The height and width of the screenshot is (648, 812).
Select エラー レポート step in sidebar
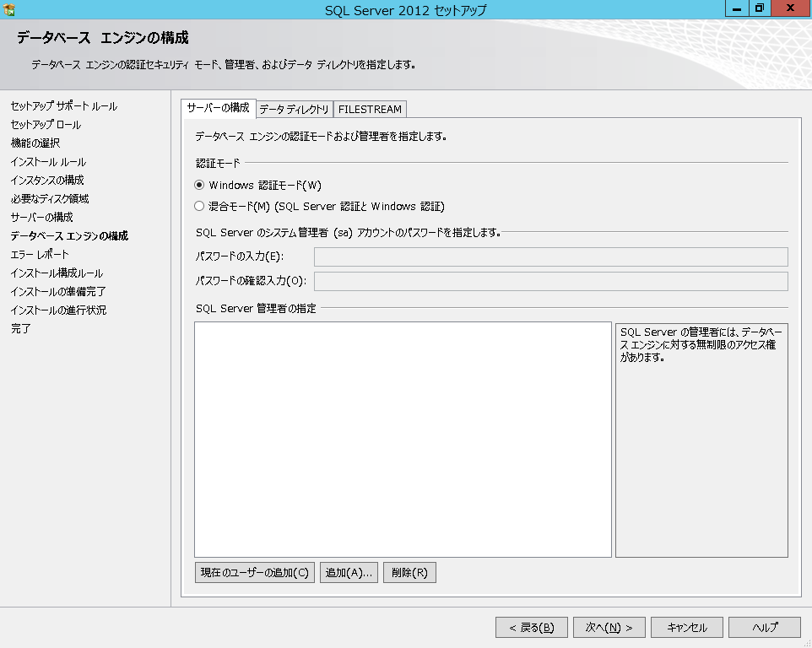[x=40, y=255]
